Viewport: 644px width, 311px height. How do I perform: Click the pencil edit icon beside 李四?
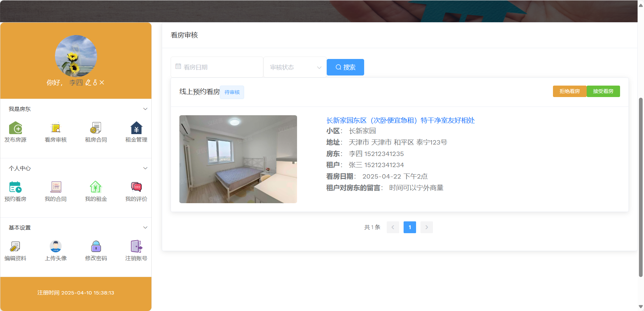coord(88,83)
